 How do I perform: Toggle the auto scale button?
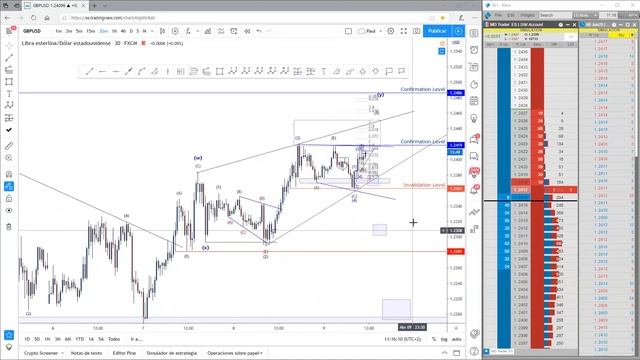tap(457, 339)
